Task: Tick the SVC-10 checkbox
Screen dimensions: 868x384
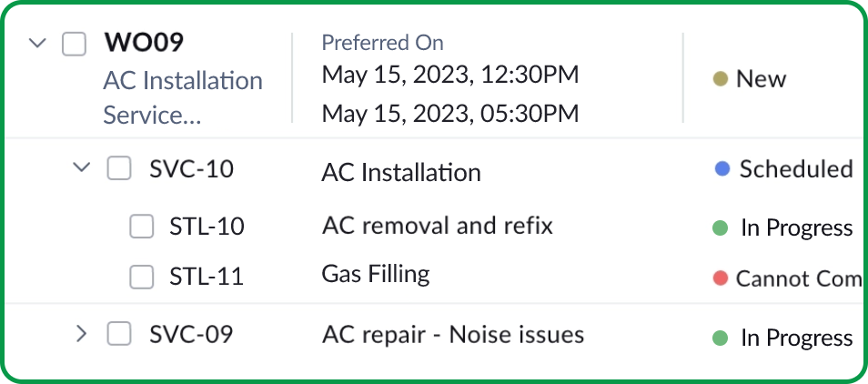Action: pyautogui.click(x=119, y=168)
